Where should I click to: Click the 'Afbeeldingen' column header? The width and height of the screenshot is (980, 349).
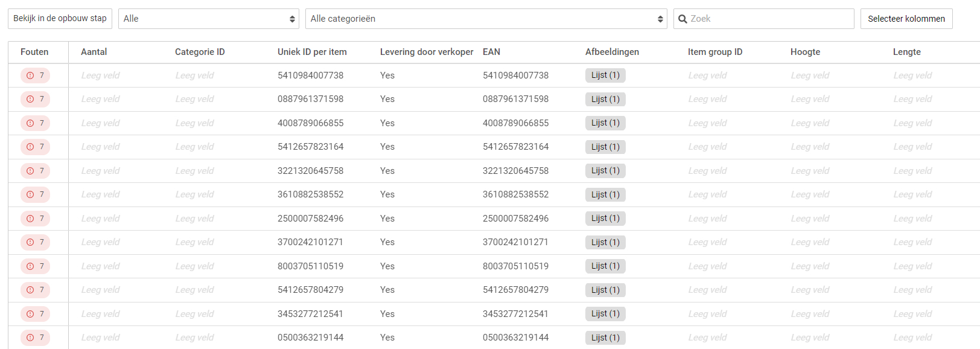[612, 52]
